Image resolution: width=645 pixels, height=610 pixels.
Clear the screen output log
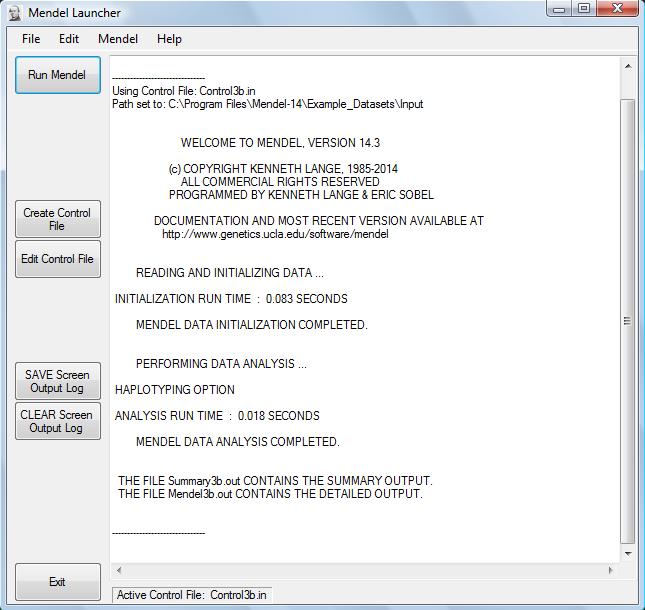pos(57,421)
